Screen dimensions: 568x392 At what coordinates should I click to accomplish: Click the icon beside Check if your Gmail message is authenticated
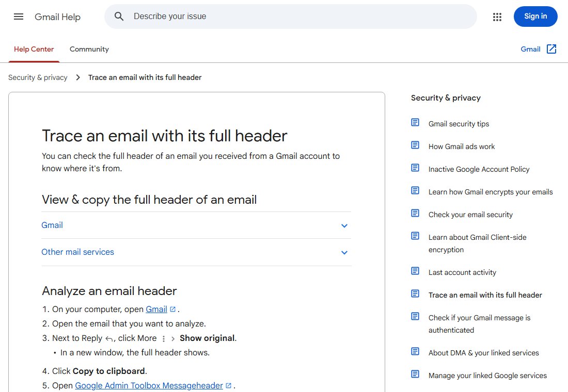pyautogui.click(x=415, y=316)
